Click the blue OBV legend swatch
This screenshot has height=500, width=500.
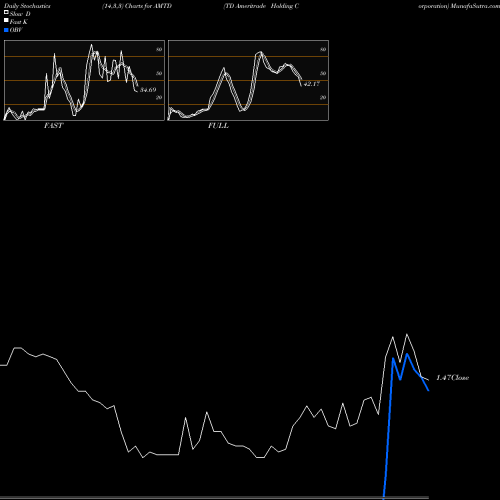tap(6, 30)
